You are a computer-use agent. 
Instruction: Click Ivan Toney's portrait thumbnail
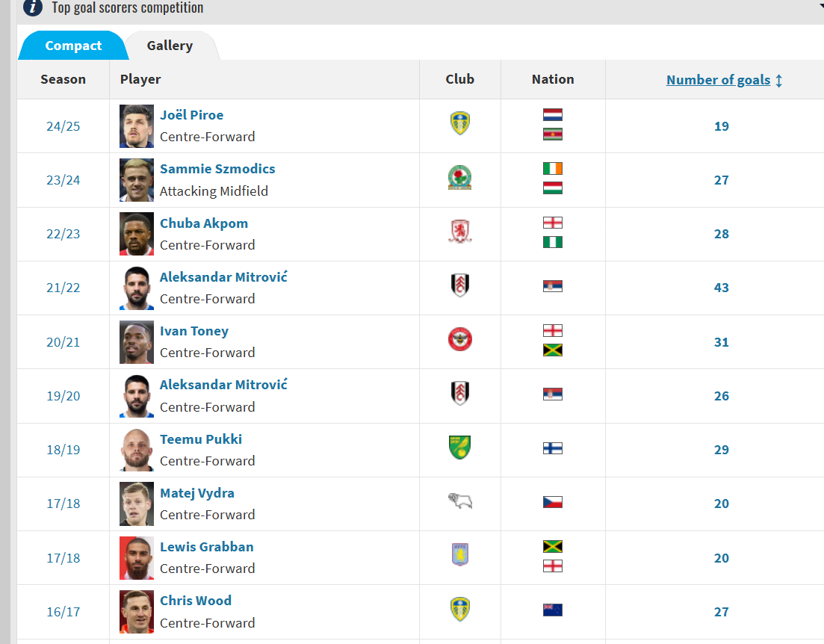point(137,342)
